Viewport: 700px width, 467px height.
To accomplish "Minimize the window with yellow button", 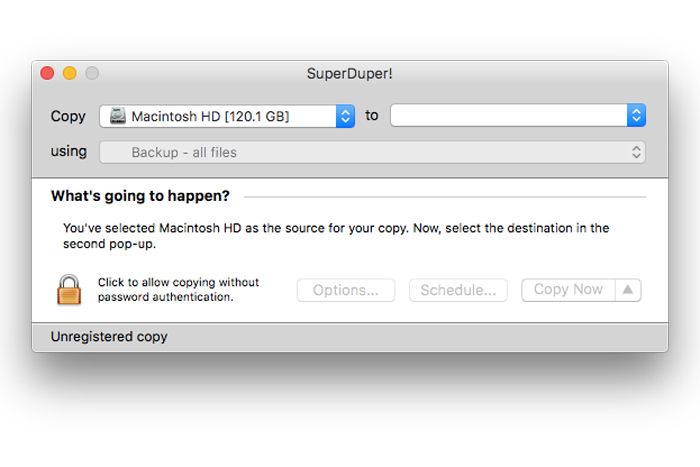I will click(70, 73).
